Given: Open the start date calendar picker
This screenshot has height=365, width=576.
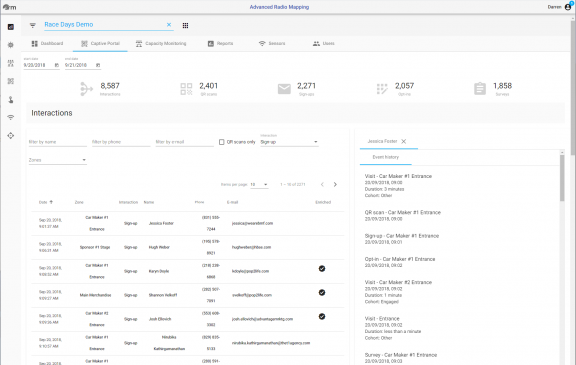Looking at the screenshot, I should click(x=57, y=65).
